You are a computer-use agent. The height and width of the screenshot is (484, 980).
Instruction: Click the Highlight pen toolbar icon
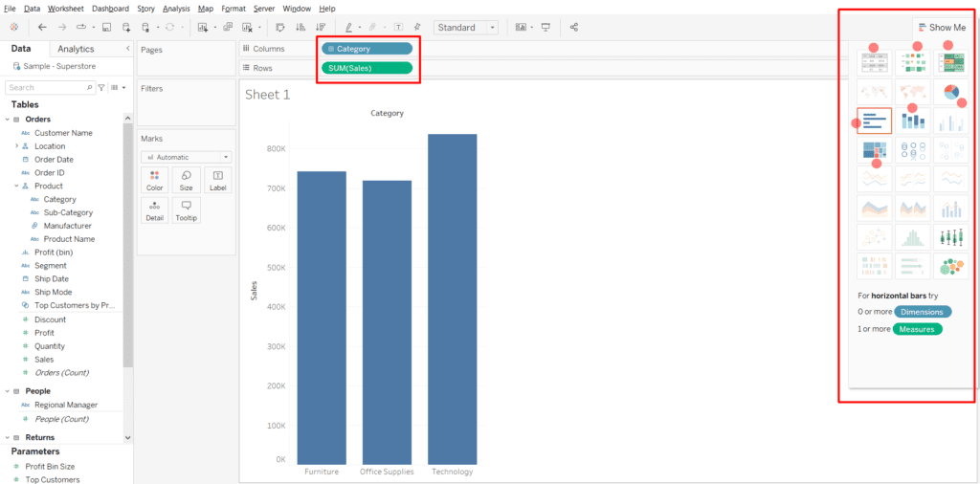click(x=348, y=28)
